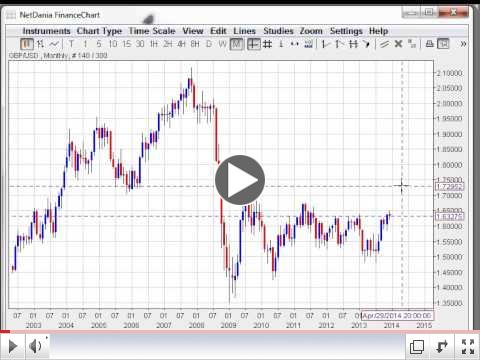480x360 pixels.
Task: Open the Settings menu
Action: 346,31
